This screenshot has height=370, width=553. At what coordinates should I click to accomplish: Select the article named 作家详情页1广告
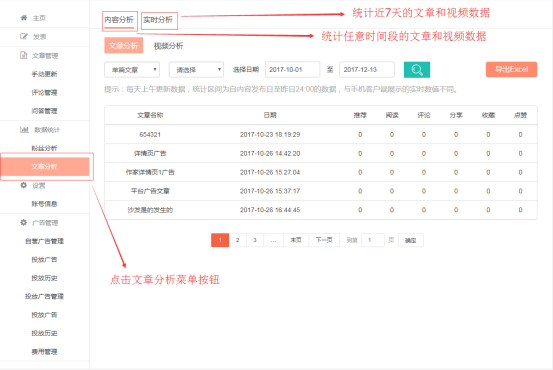click(150, 172)
